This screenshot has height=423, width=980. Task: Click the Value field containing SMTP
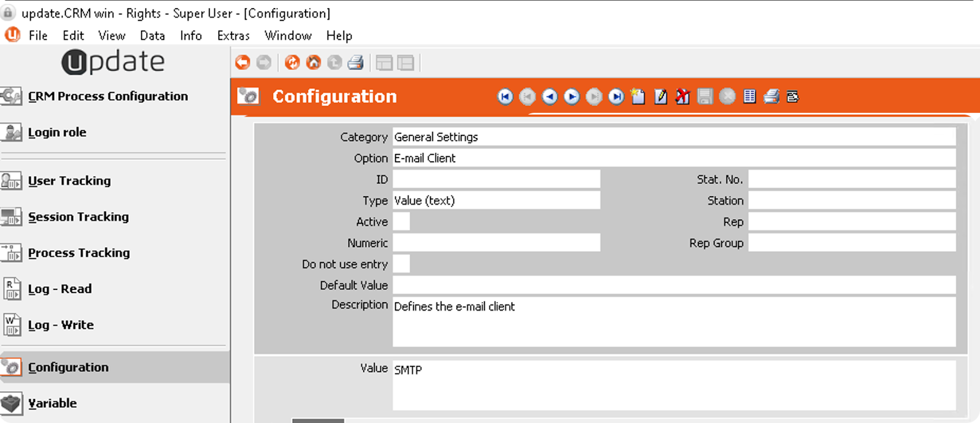tap(674, 385)
